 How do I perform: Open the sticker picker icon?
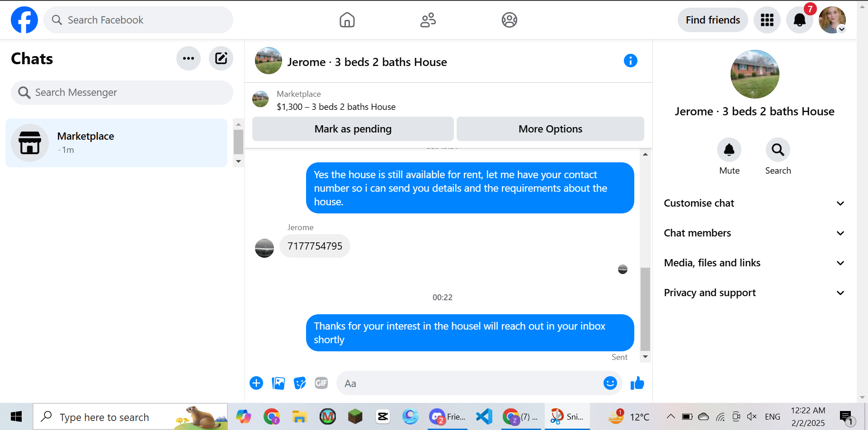[x=300, y=383]
